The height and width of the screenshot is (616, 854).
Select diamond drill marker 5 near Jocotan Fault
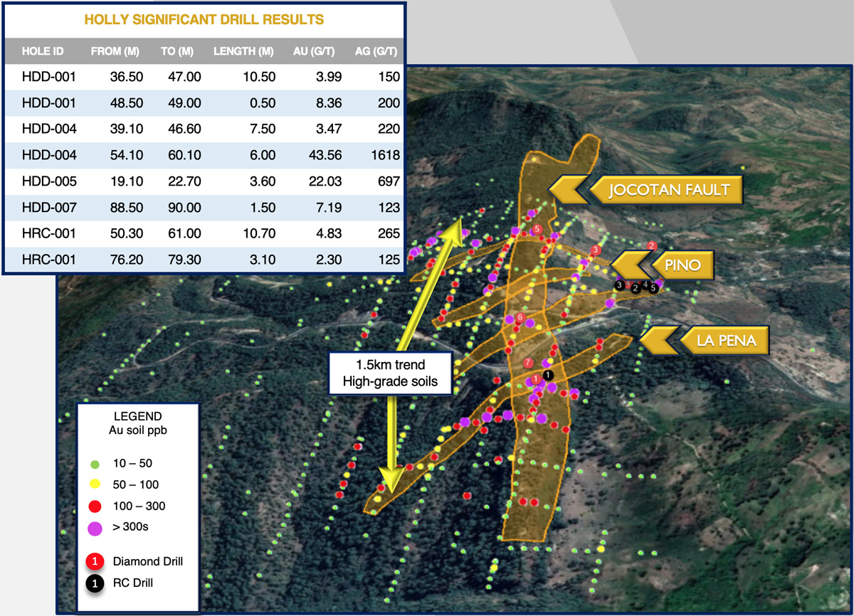pyautogui.click(x=537, y=228)
